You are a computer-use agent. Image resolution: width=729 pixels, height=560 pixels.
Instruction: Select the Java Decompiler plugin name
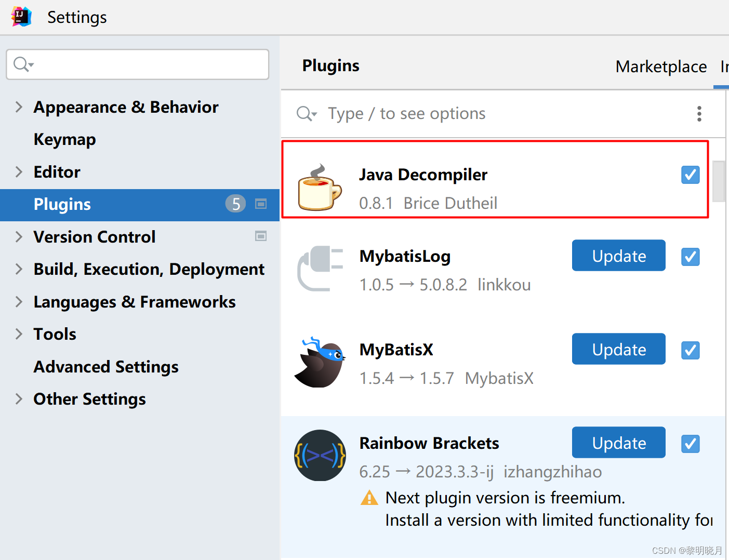click(x=423, y=175)
